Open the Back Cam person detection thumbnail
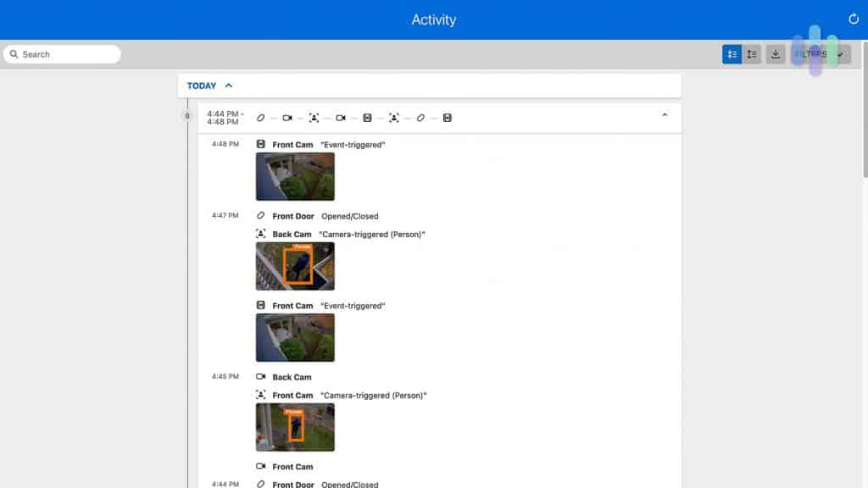The height and width of the screenshot is (488, 868). tap(295, 266)
